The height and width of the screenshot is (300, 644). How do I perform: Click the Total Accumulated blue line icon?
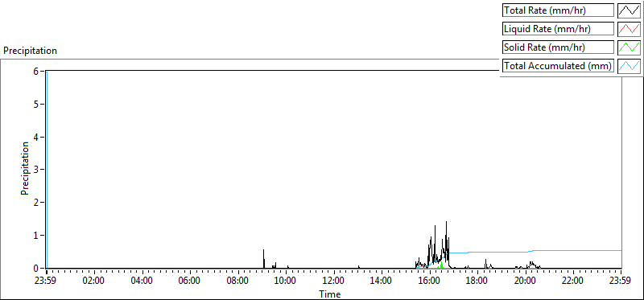tap(629, 66)
